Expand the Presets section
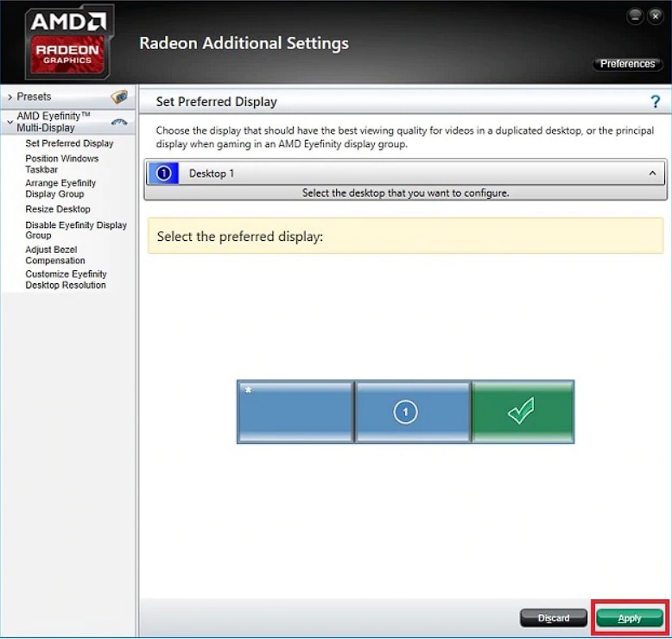 (10, 98)
